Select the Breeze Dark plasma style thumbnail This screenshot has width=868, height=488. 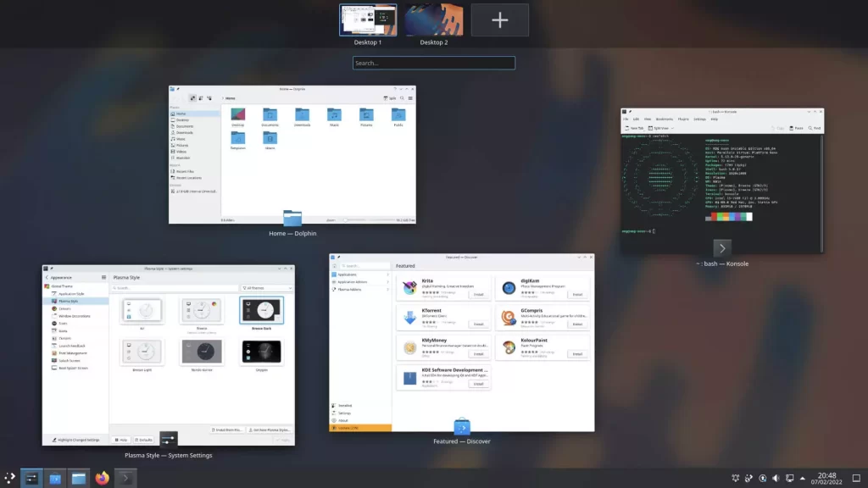pos(261,310)
